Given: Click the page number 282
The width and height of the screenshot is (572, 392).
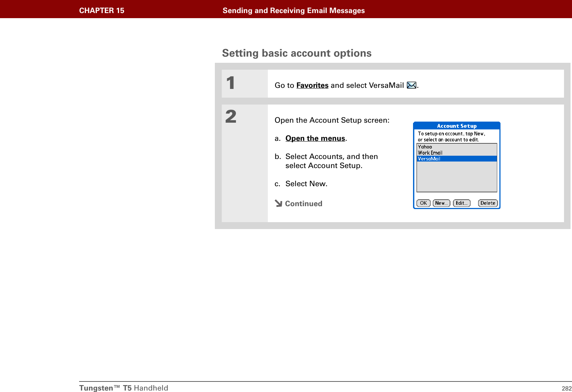Looking at the screenshot, I should pyautogui.click(x=567, y=388).
